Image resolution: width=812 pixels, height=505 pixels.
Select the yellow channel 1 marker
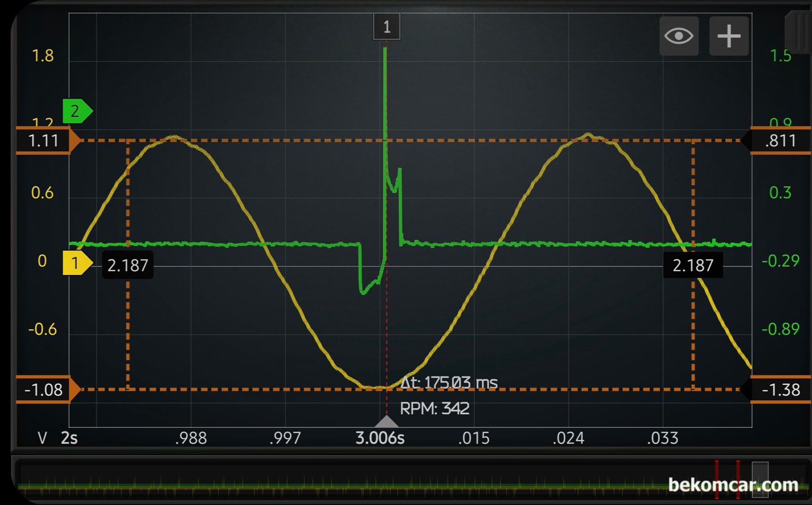point(76,263)
